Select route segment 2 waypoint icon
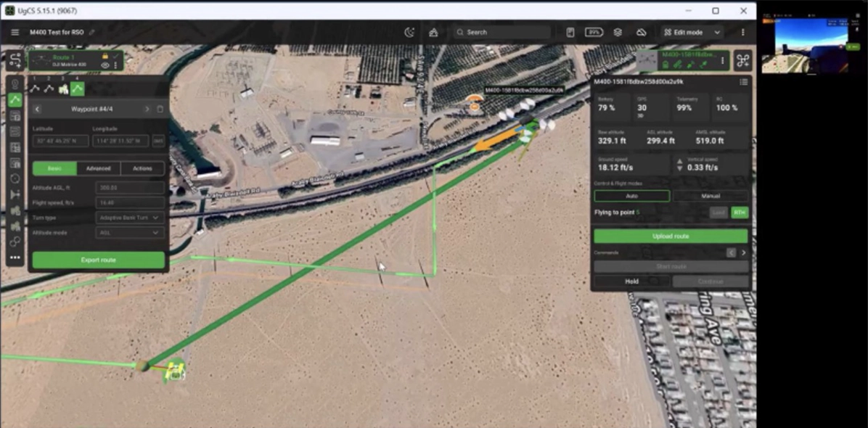Image resolution: width=868 pixels, height=428 pixels. [x=49, y=89]
